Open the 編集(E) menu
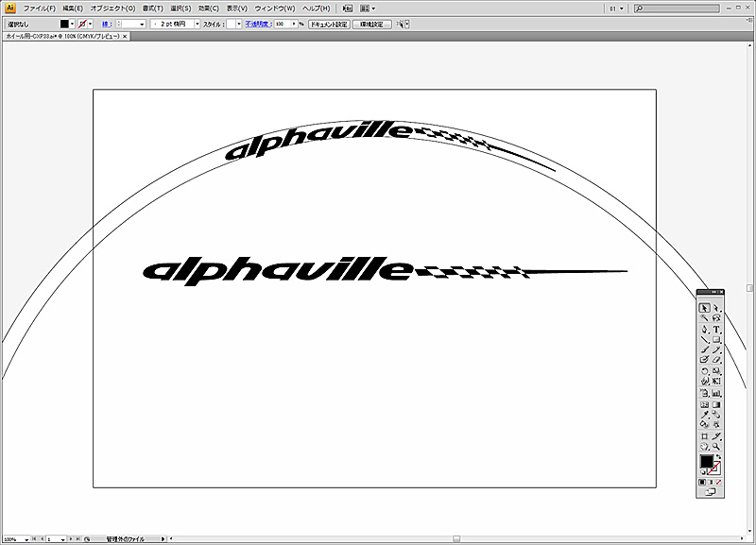Image resolution: width=756 pixels, height=545 pixels. (73, 9)
